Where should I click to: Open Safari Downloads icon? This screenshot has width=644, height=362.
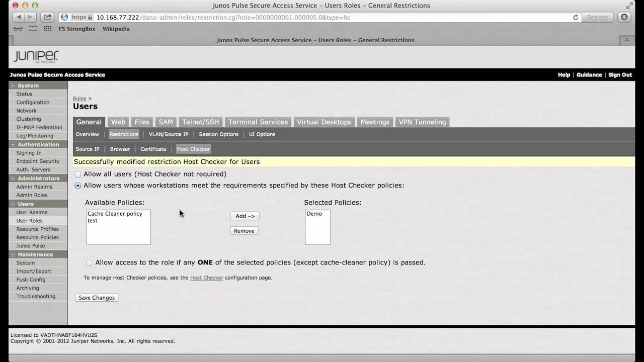[624, 17]
